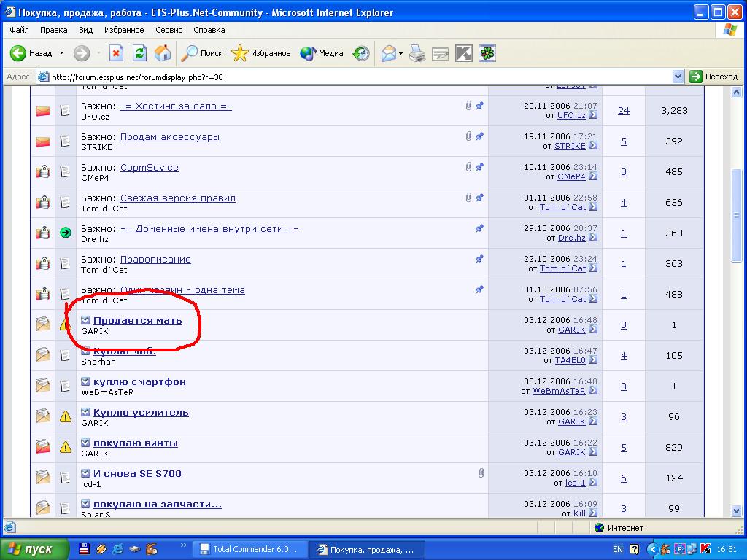Open the History toolbar icon
The width and height of the screenshot is (747, 560).
click(361, 53)
